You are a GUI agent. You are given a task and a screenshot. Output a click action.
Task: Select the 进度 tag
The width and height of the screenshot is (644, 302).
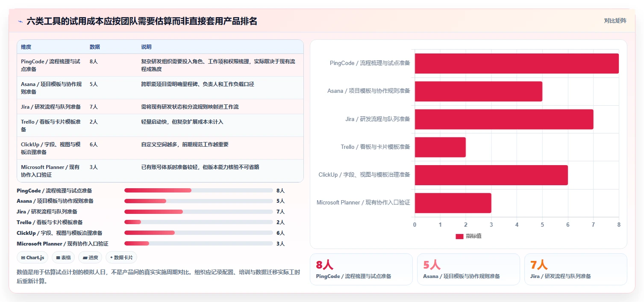90,258
